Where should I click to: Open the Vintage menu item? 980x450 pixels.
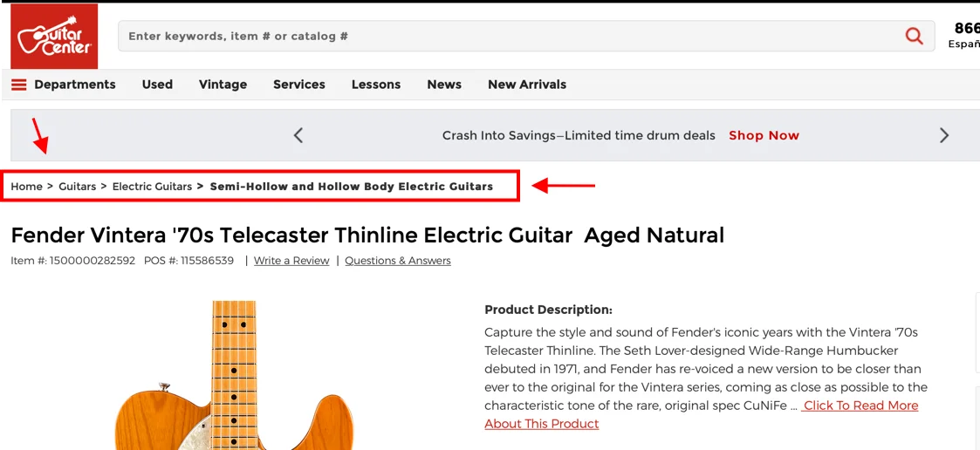[x=223, y=85]
